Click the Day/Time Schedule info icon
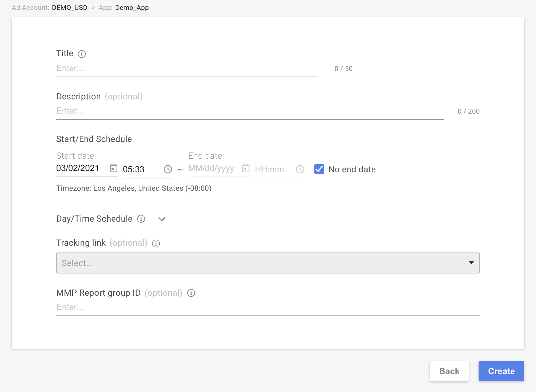 [x=141, y=219]
